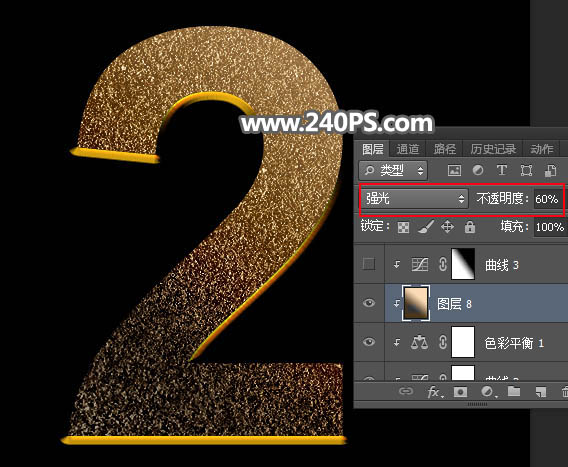
Task: Show the hidden 曲线 3 layer
Action: coord(369,264)
